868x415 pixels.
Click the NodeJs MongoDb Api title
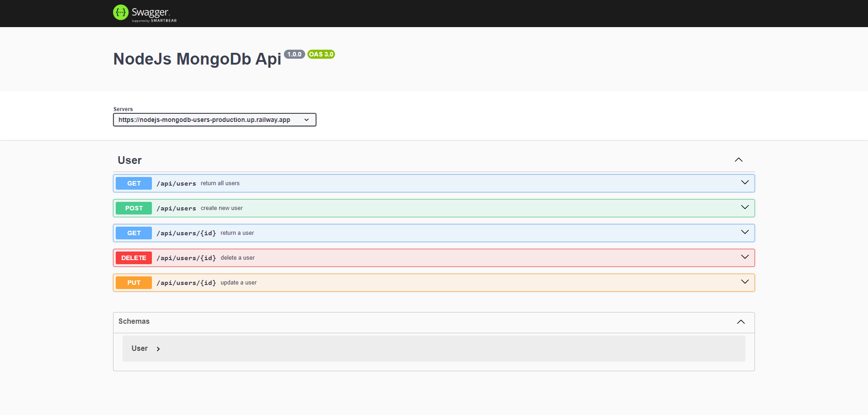click(x=197, y=59)
